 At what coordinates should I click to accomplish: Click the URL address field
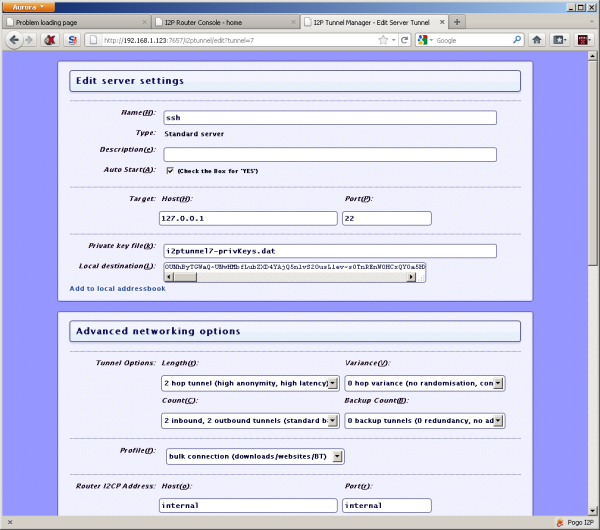pyautogui.click(x=239, y=40)
